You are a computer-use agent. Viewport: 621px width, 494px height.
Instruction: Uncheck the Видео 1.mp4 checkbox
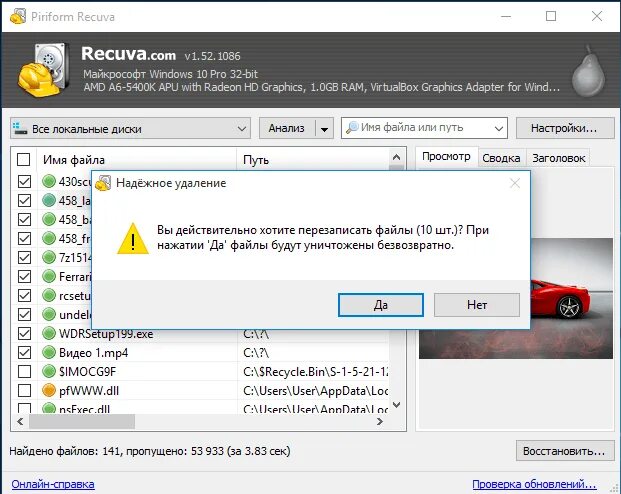point(24,353)
